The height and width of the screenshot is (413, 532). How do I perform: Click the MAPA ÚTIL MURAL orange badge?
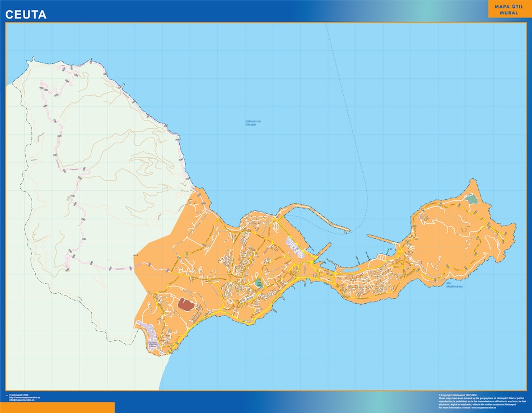509,9
